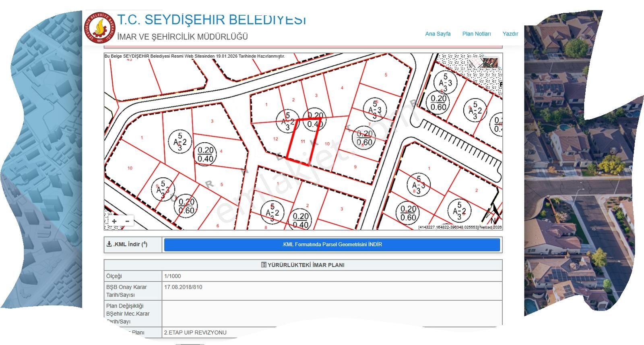Switch to the satellite imagery basemap thumbnail
The image size is (644, 345).
tap(491, 63)
